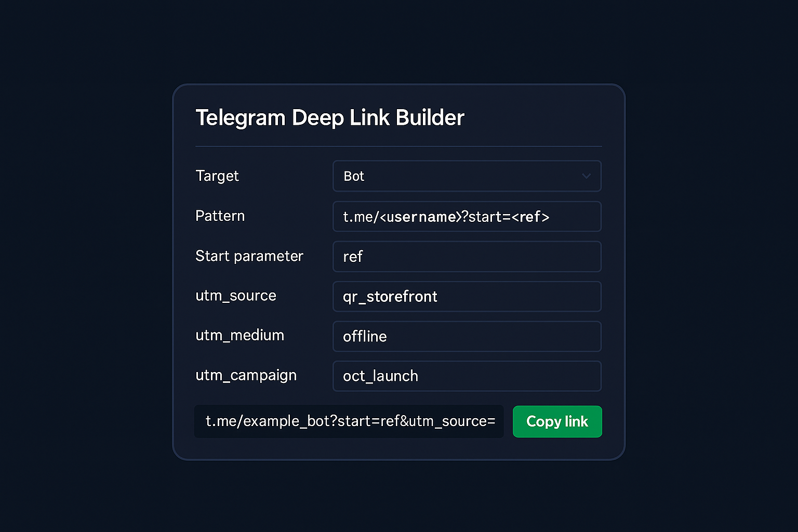Click the Pattern label text
This screenshot has width=798, height=532.
220,216
